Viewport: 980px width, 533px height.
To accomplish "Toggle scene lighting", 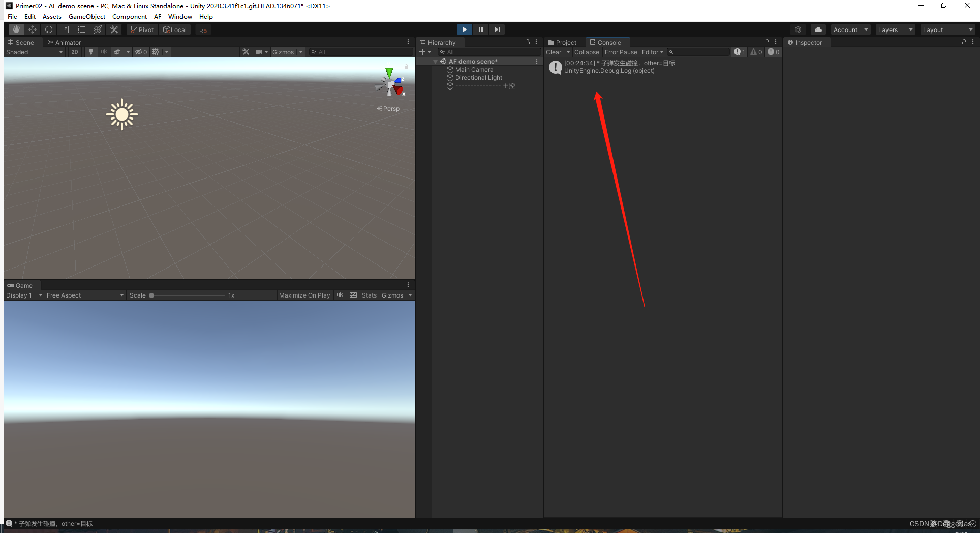I will (91, 52).
